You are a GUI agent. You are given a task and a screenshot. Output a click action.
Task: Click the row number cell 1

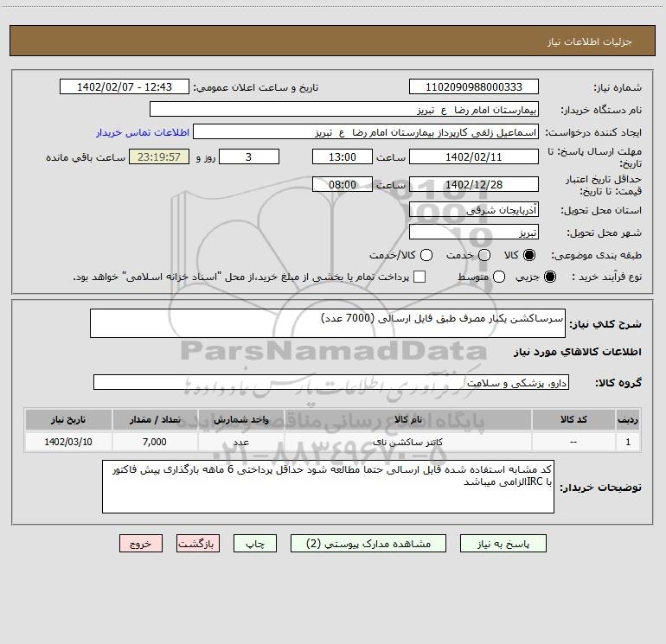628,442
